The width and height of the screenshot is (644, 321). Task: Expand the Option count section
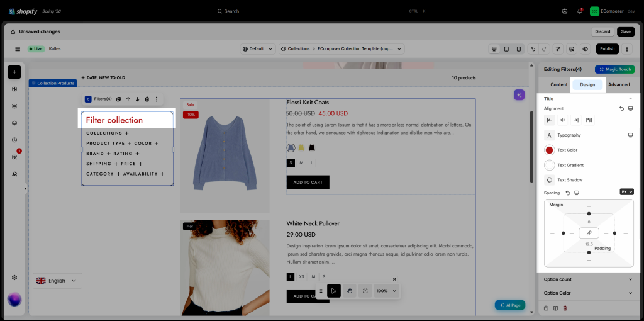[x=588, y=279]
